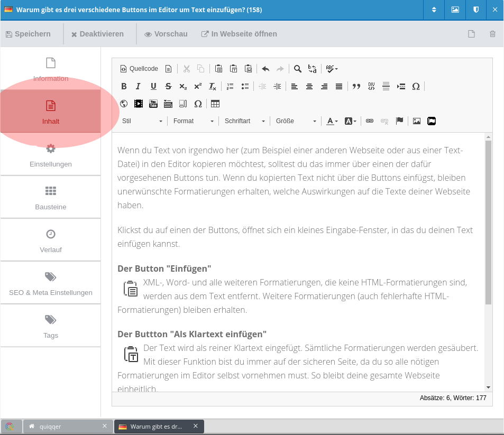Viewport: 504px width, 435px height.
Task: Insert a link with the chain icon
Action: [370, 121]
